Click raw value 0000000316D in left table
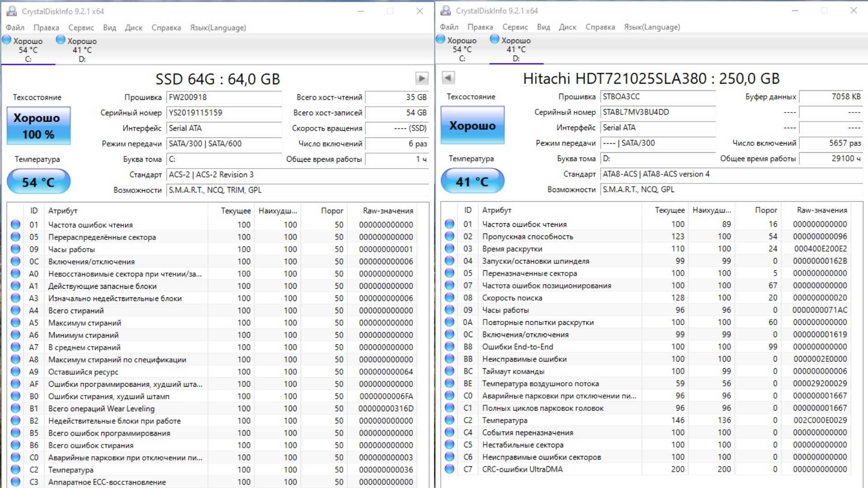Viewport: 868px width, 488px height. (x=386, y=408)
